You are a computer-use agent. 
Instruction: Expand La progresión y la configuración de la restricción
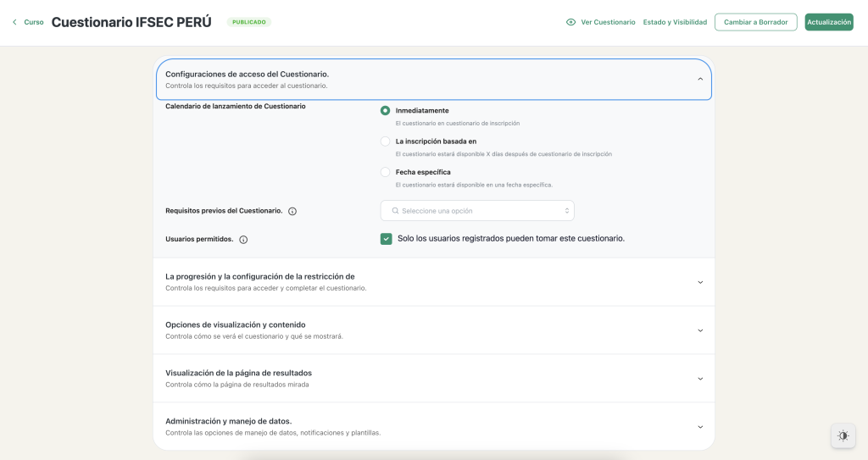(x=433, y=282)
